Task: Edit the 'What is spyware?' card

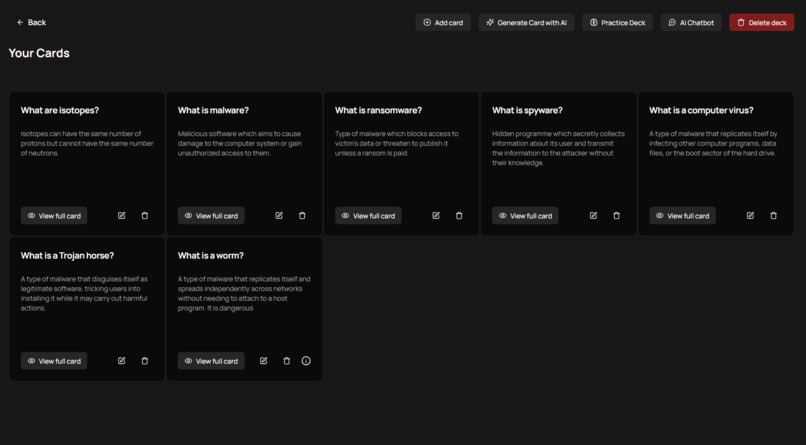Action: pyautogui.click(x=593, y=216)
